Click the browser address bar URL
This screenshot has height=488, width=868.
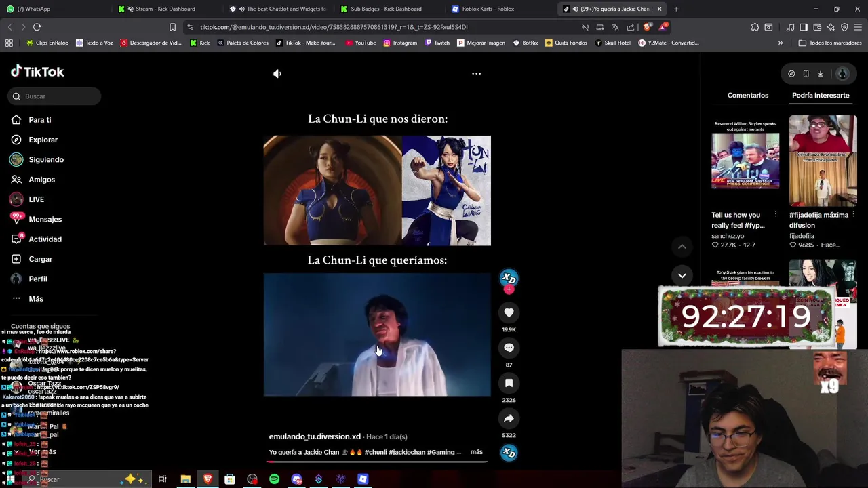(334, 27)
